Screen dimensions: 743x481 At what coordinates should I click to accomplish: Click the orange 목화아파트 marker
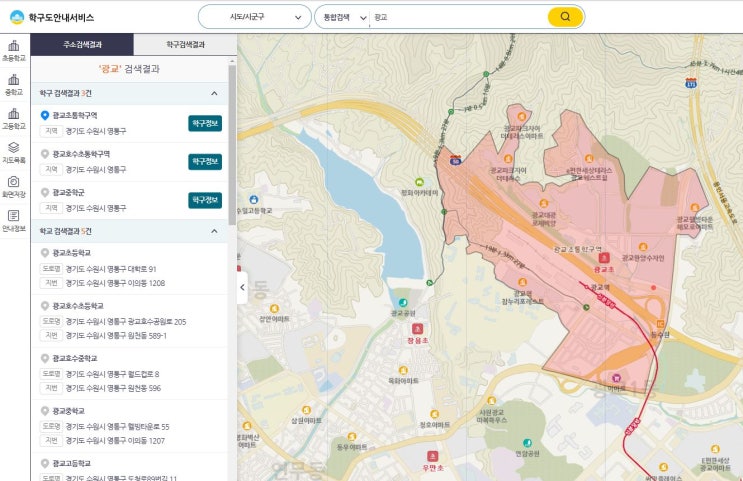(x=403, y=370)
